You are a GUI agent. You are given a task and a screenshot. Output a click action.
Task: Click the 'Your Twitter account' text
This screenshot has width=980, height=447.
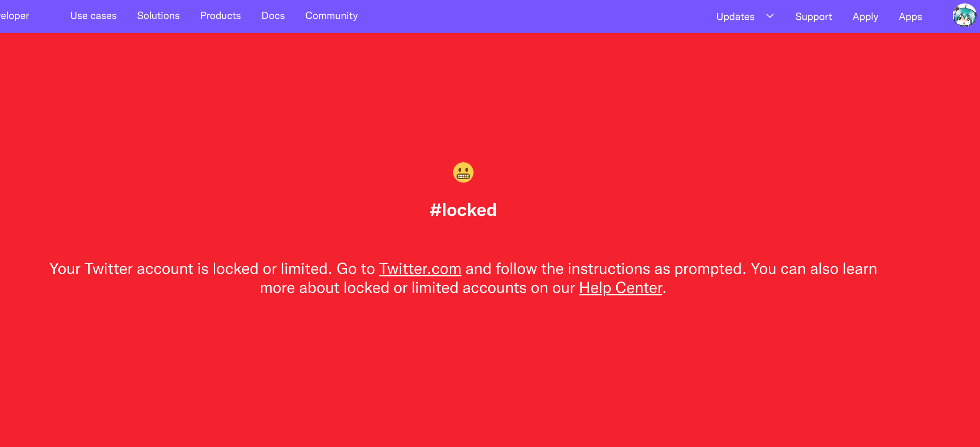(121, 269)
